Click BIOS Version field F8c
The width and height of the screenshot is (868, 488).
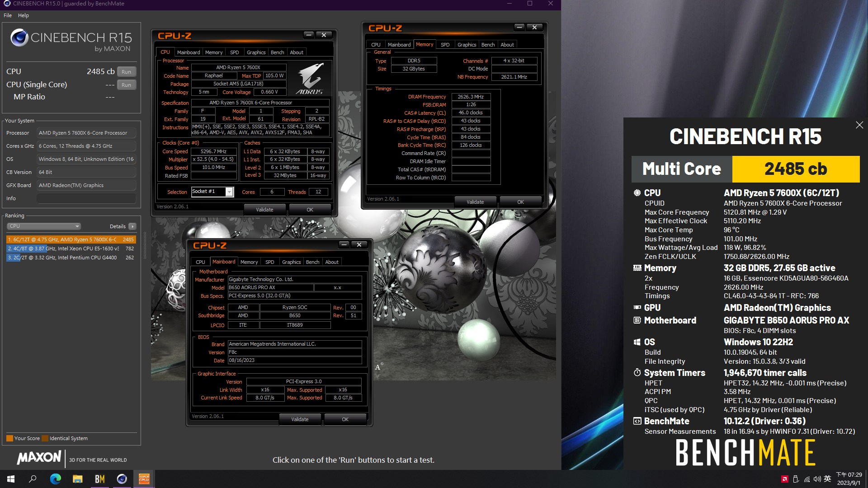click(294, 352)
